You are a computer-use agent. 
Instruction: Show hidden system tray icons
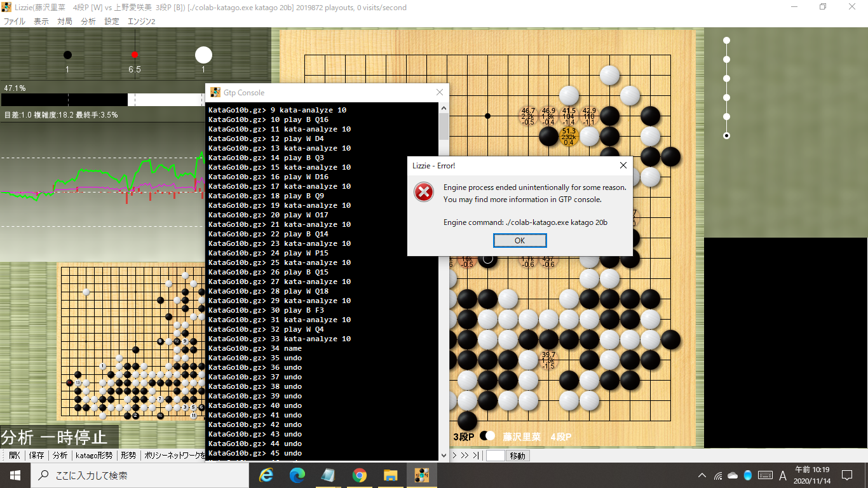(702, 475)
